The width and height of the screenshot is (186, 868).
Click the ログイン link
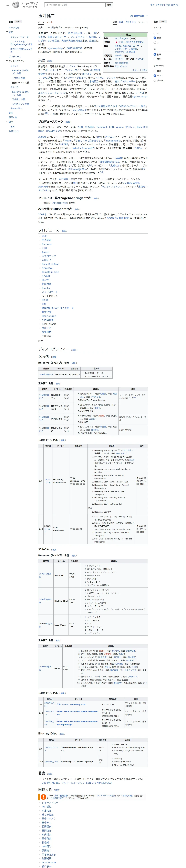pyautogui.click(x=175, y=5)
